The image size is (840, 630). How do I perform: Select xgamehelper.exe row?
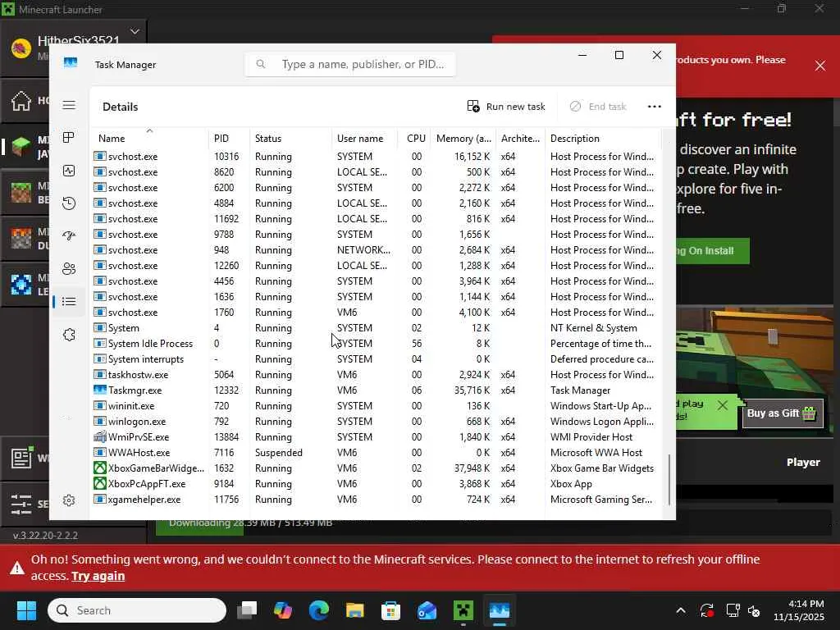coord(376,500)
